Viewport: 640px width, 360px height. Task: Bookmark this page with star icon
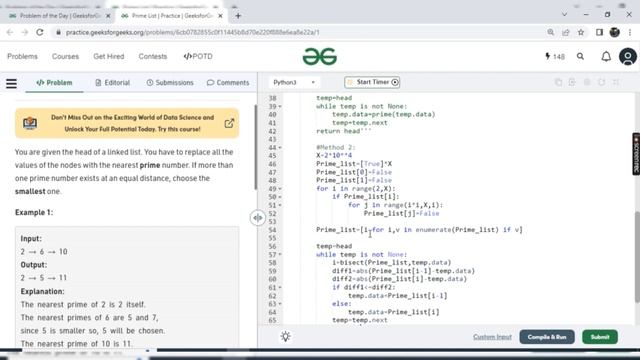point(581,32)
